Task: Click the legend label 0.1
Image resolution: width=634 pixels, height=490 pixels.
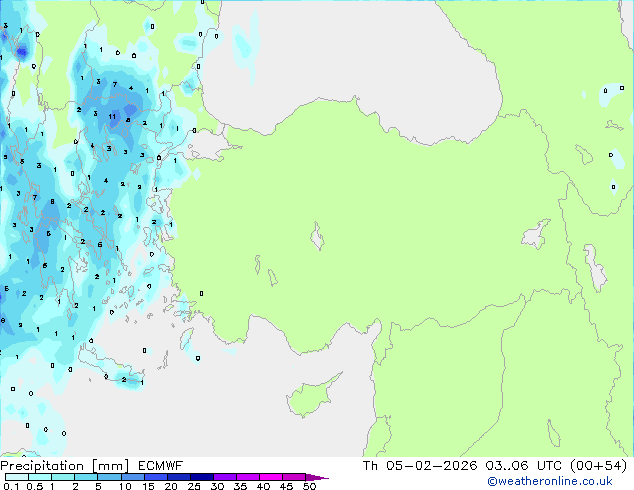Action: [11, 486]
